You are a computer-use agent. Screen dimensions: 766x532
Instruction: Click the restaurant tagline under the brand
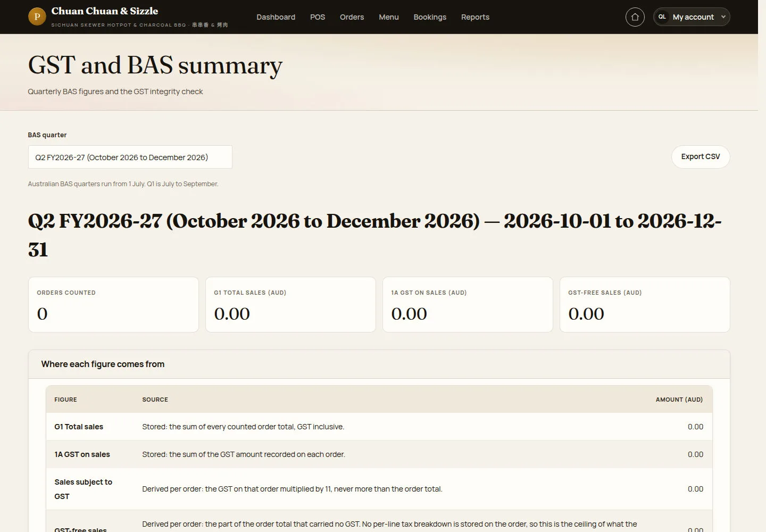point(139,25)
